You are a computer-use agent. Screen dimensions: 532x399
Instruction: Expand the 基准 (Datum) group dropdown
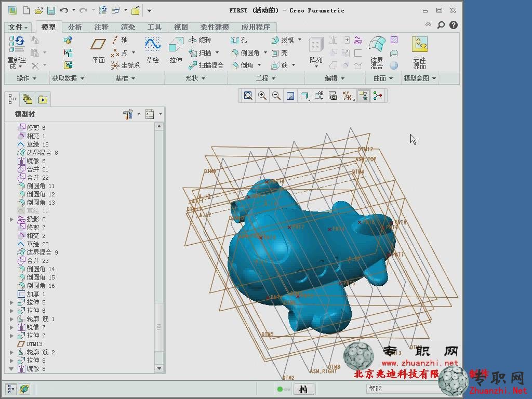pyautogui.click(x=125, y=78)
